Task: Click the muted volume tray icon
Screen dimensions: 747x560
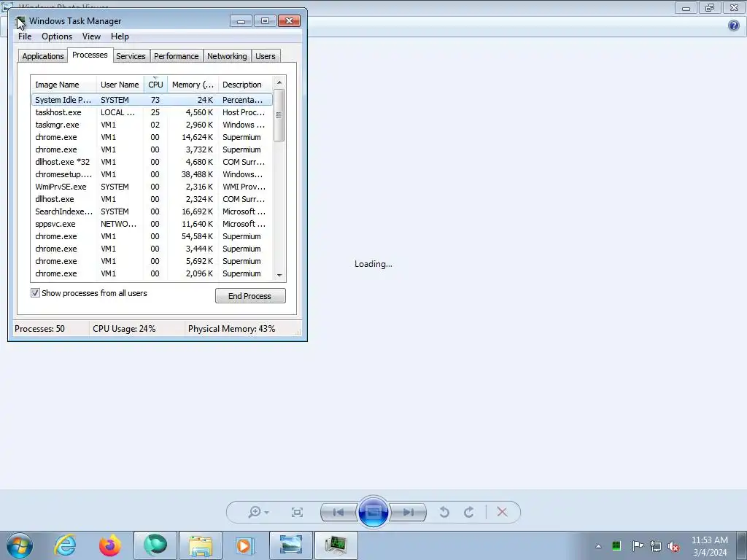Action: [x=673, y=546]
